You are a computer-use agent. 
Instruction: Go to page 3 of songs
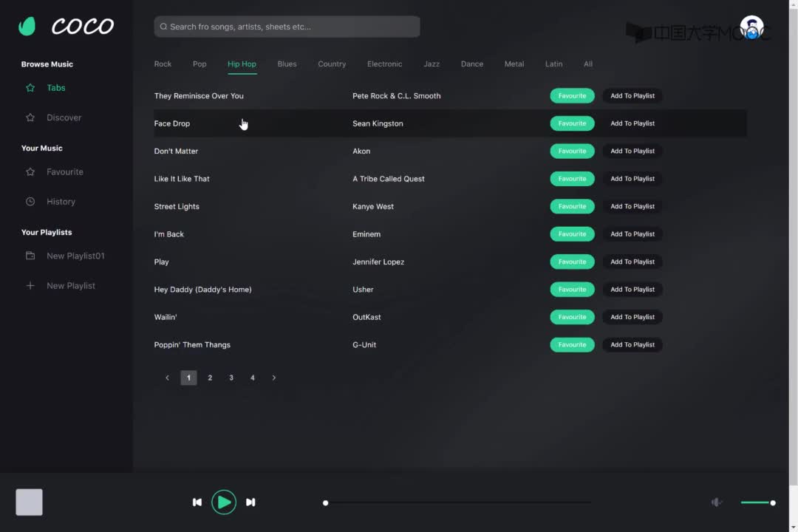[231, 378]
